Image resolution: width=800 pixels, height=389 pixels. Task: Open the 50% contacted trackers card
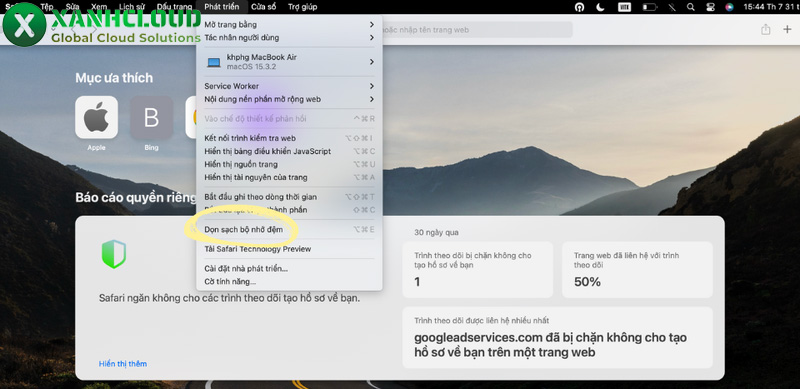[637, 270]
